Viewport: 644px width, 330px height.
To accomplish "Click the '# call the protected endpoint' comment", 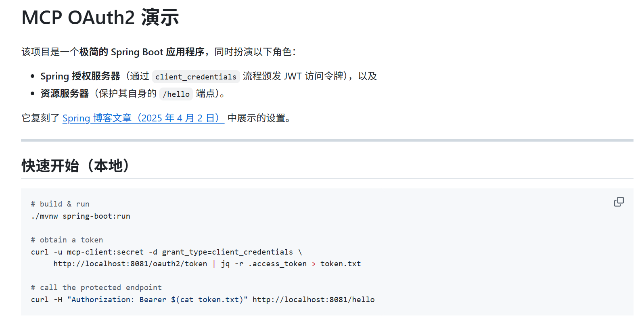I will coord(96,288).
